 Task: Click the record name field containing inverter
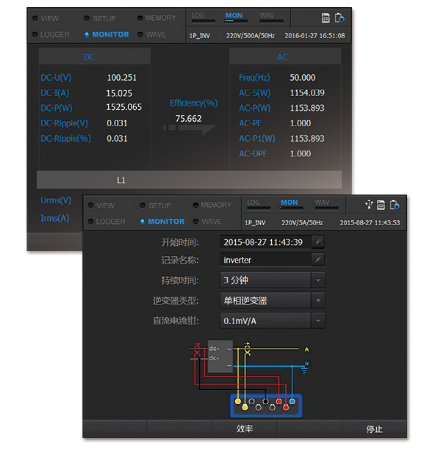[x=266, y=259]
